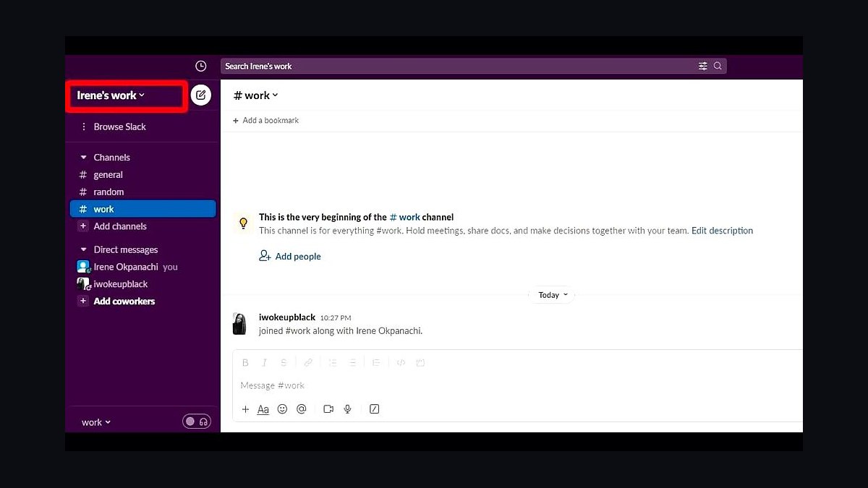The height and width of the screenshot is (488, 868).
Task: Click Add a bookmark
Action: coord(265,121)
